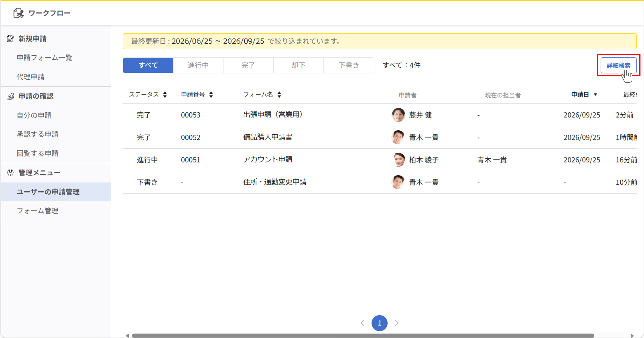Click the 申請者 column header
The image size is (644, 338).
pos(407,95)
